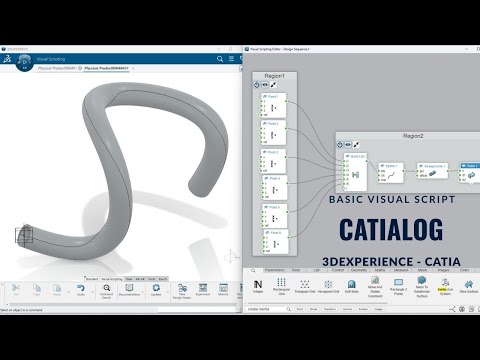
Task: Select the Build List node
Action: click(355, 172)
